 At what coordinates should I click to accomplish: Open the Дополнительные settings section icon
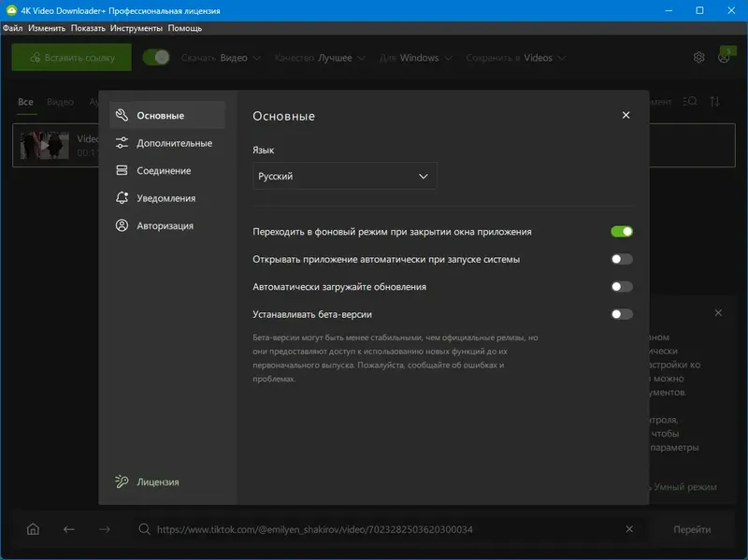click(x=122, y=143)
